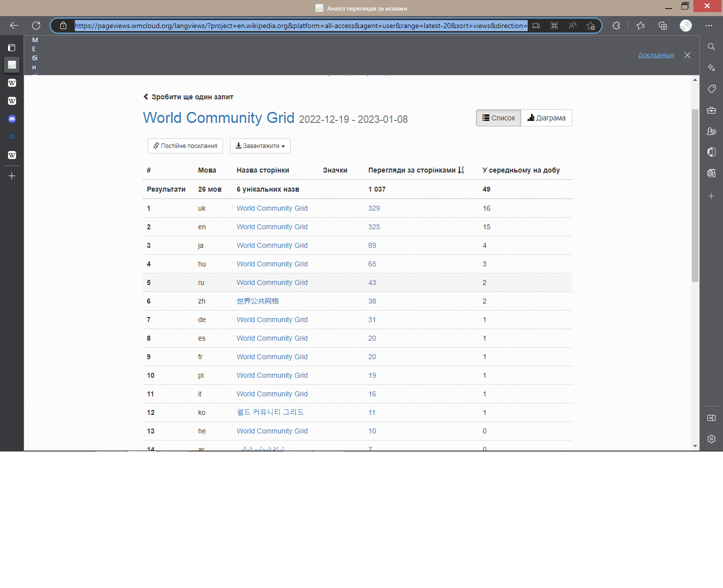Go back to the previous page
The width and height of the screenshot is (723, 588).
(14, 26)
